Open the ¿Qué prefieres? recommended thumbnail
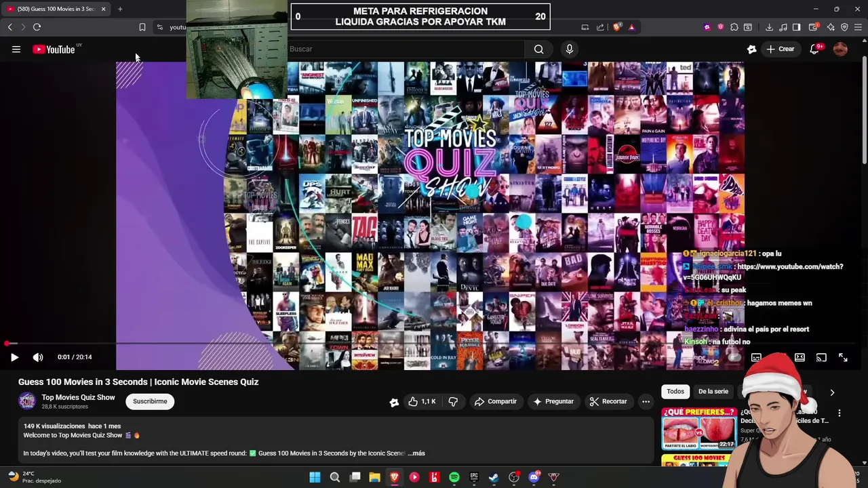This screenshot has height=488, width=868. pos(698,428)
